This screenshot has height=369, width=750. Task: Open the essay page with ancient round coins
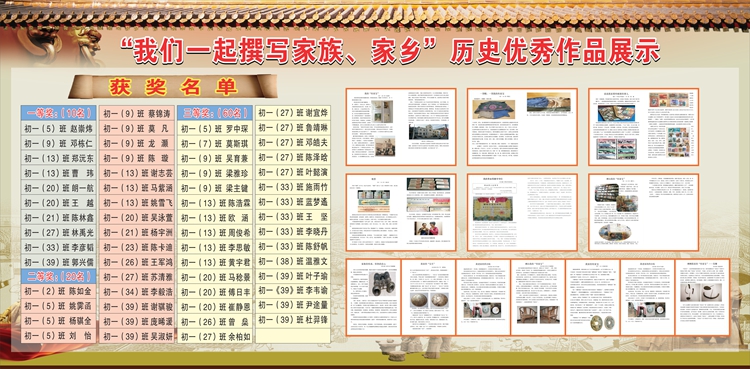[x=593, y=297]
